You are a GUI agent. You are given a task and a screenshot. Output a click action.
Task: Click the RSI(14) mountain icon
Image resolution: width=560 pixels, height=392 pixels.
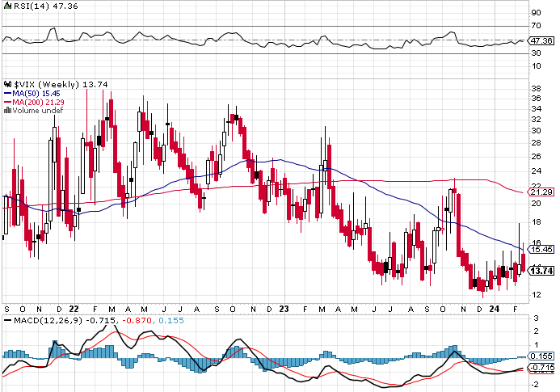click(x=7, y=6)
